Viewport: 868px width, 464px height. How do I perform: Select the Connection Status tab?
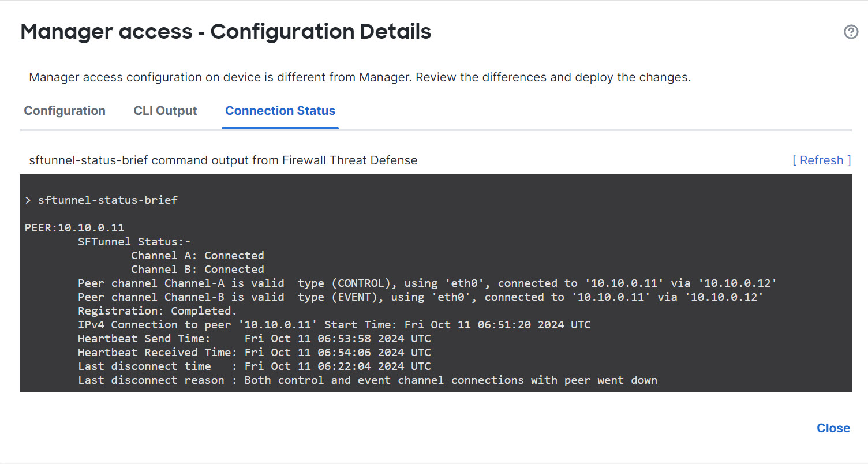(280, 111)
